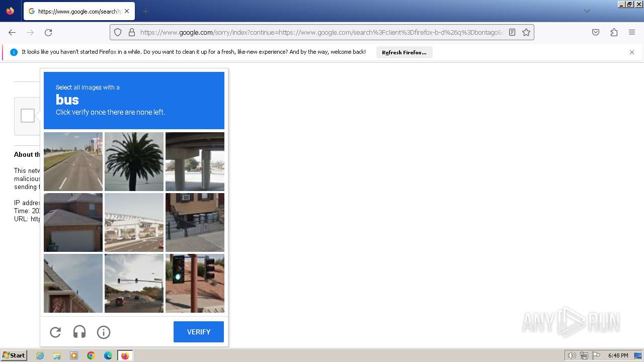Show site security via the padlock icon
The width and height of the screenshot is (644, 362).
132,32
